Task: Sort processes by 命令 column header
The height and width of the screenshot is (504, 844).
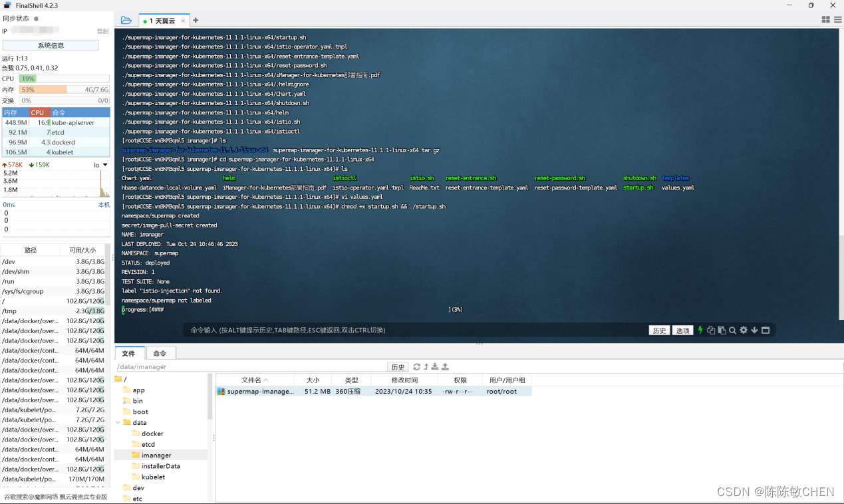Action: tap(80, 112)
